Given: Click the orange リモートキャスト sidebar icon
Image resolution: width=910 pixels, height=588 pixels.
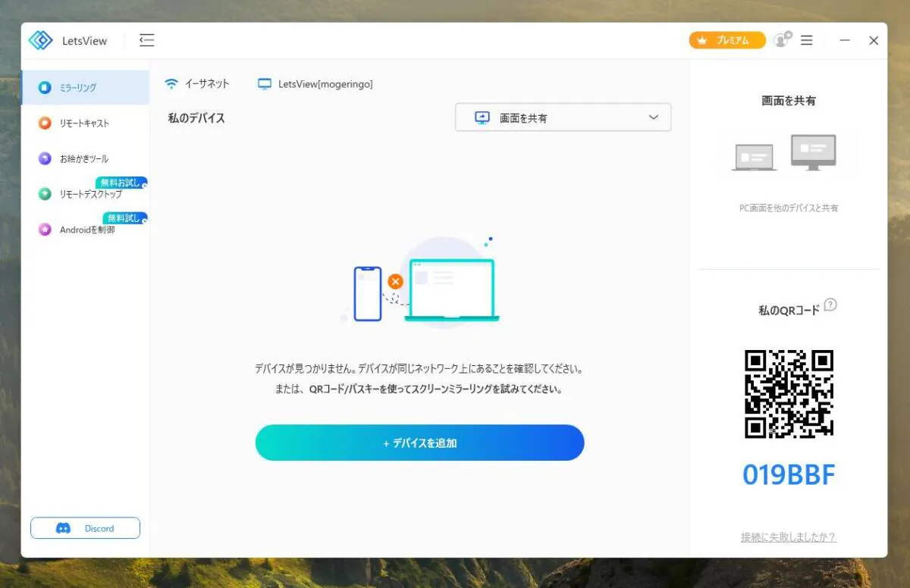Looking at the screenshot, I should click(45, 123).
